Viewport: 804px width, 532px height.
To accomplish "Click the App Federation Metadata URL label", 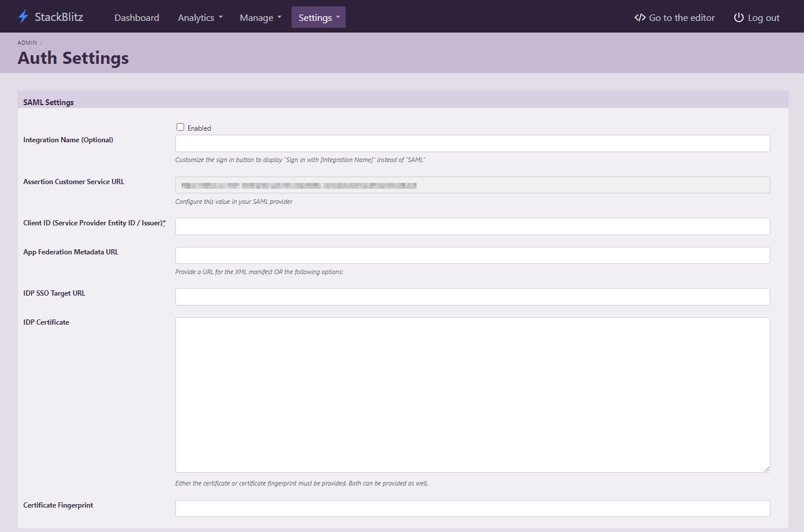I will [x=71, y=252].
